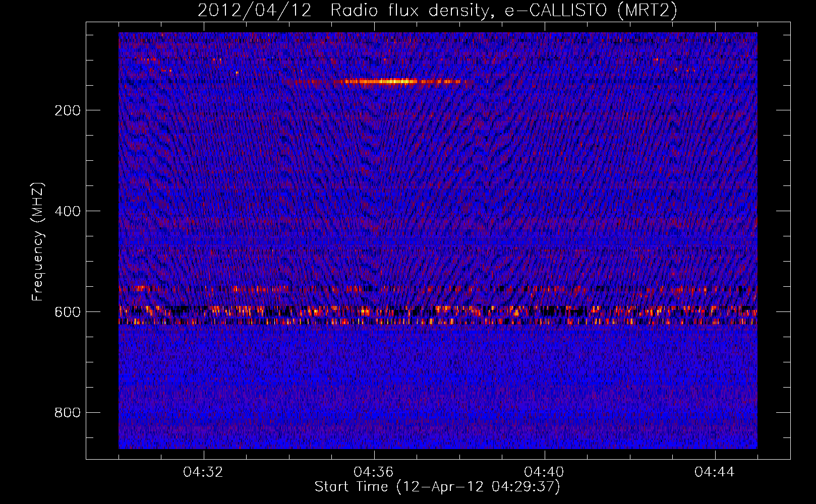Viewport: 816px width, 504px height.
Task: Click the 04:36 time tick label
Action: coord(374,472)
